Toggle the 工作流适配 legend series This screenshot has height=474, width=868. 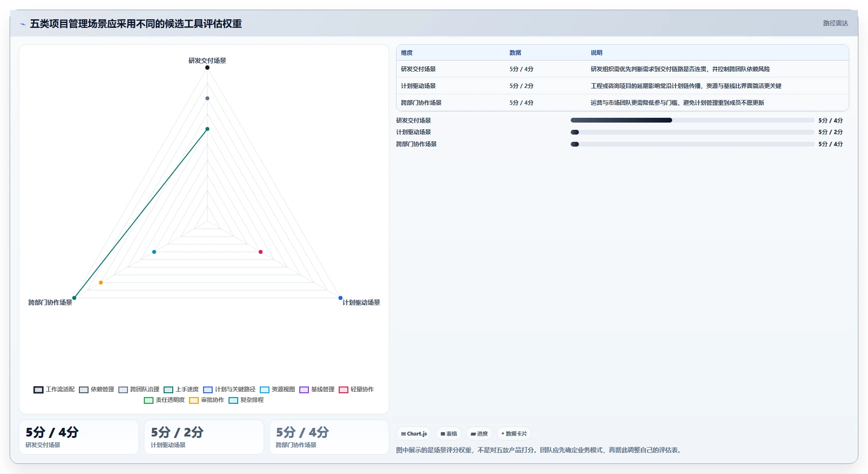[x=54, y=389]
